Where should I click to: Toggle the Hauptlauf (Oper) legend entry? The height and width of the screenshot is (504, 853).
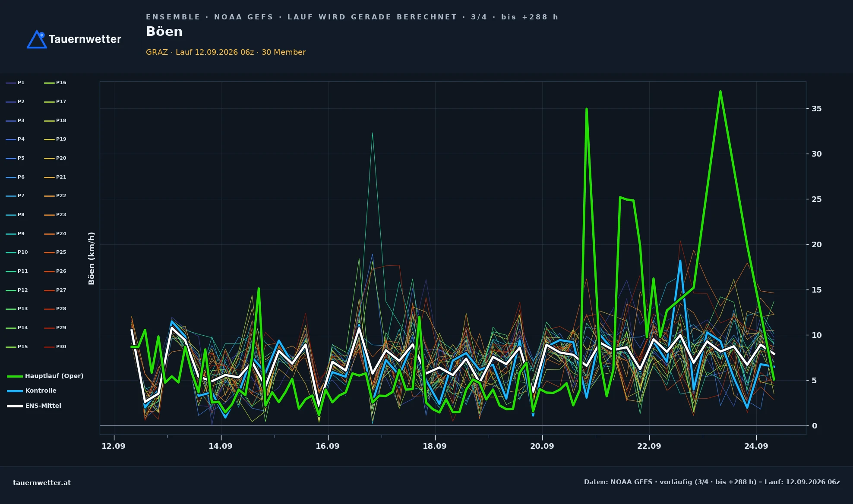tap(45, 376)
